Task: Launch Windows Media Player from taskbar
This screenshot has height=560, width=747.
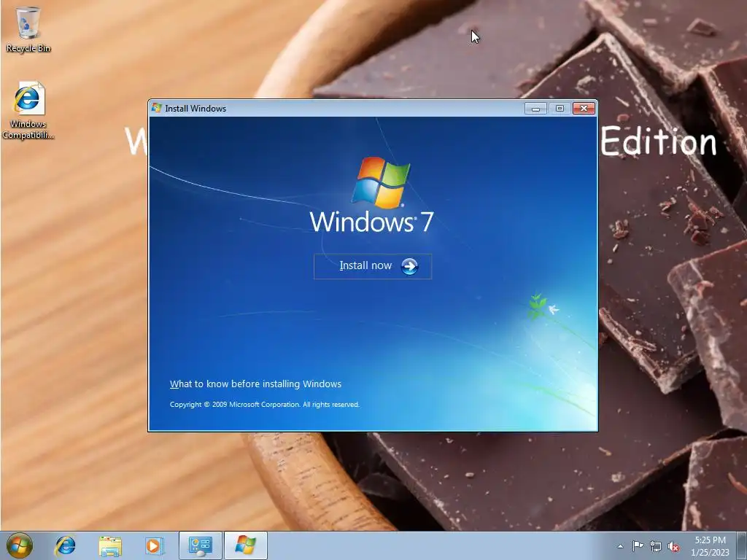Action: (153, 545)
